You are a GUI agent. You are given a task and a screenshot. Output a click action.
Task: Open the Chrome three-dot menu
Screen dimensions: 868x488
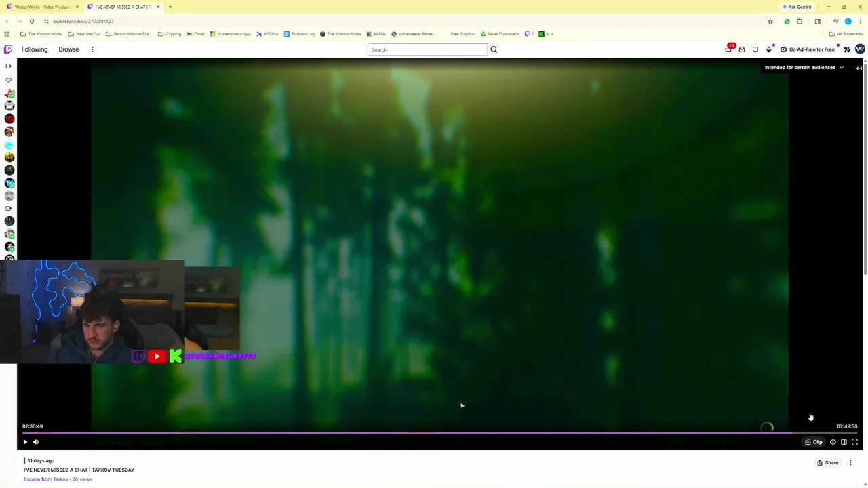pyautogui.click(x=860, y=21)
